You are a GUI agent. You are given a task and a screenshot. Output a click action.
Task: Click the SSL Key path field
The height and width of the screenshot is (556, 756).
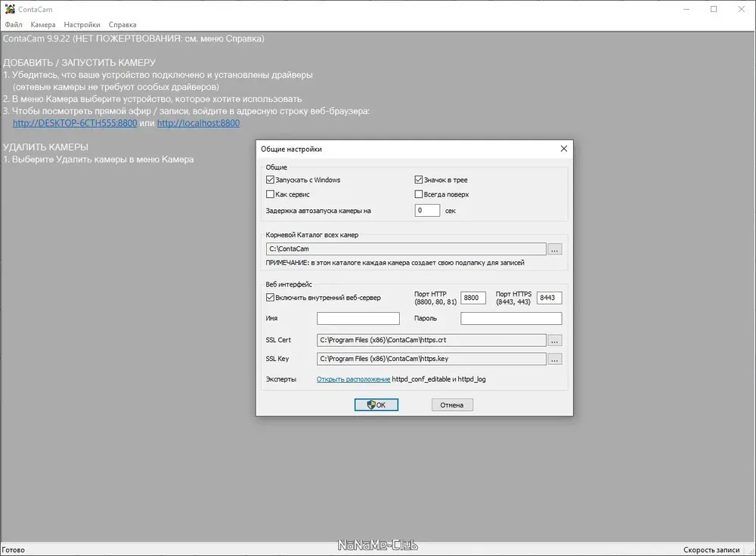click(x=432, y=359)
